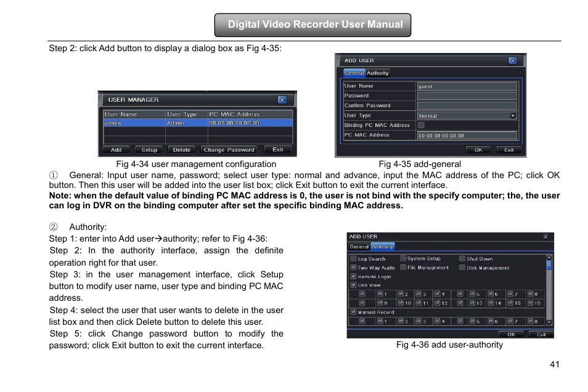The width and height of the screenshot is (588, 392).
Task: Uncheck Live View channel 13 checkbox
Action: (x=473, y=303)
